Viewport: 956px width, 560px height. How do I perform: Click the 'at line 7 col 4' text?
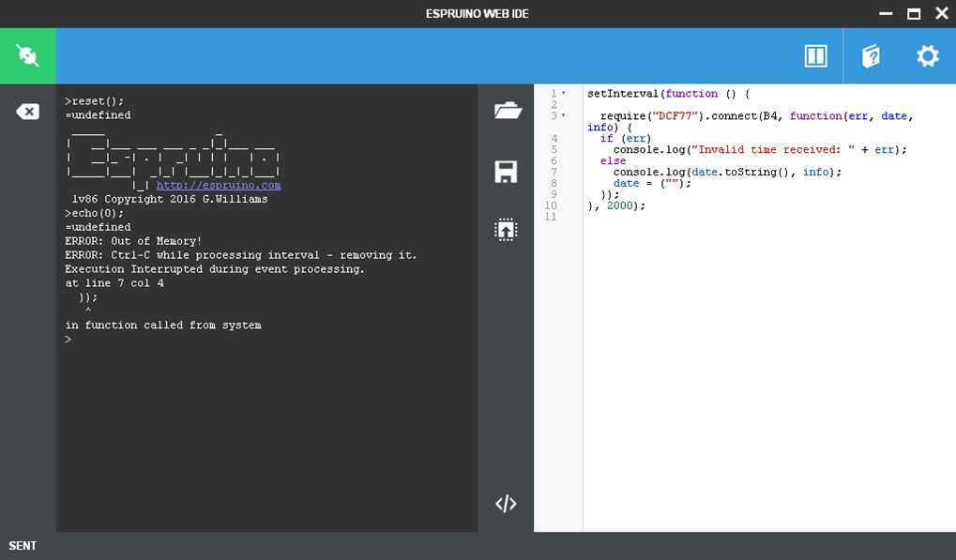114,283
